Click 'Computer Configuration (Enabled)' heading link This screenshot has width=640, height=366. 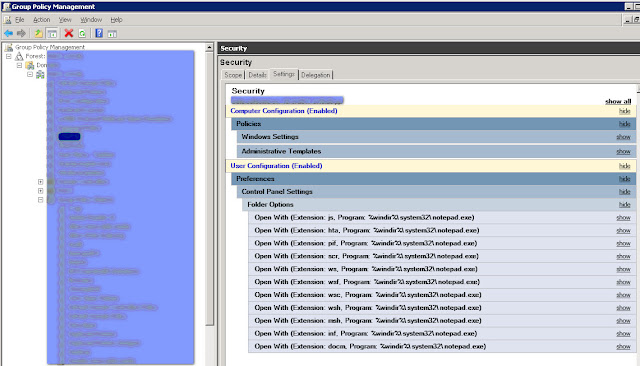284,111
